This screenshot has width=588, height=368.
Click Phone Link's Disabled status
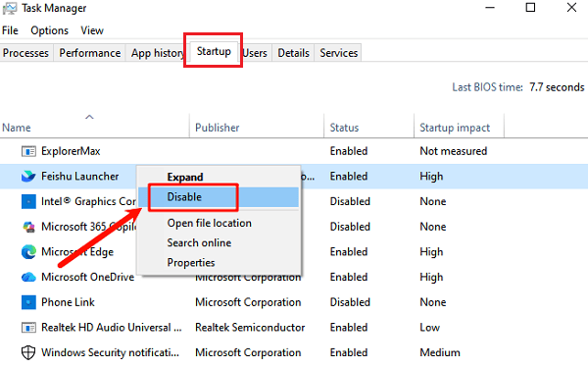click(350, 302)
